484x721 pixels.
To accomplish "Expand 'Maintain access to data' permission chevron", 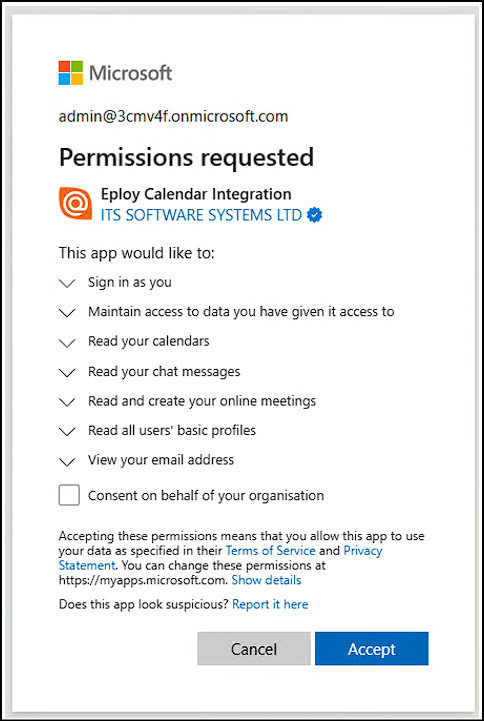I will tap(68, 313).
